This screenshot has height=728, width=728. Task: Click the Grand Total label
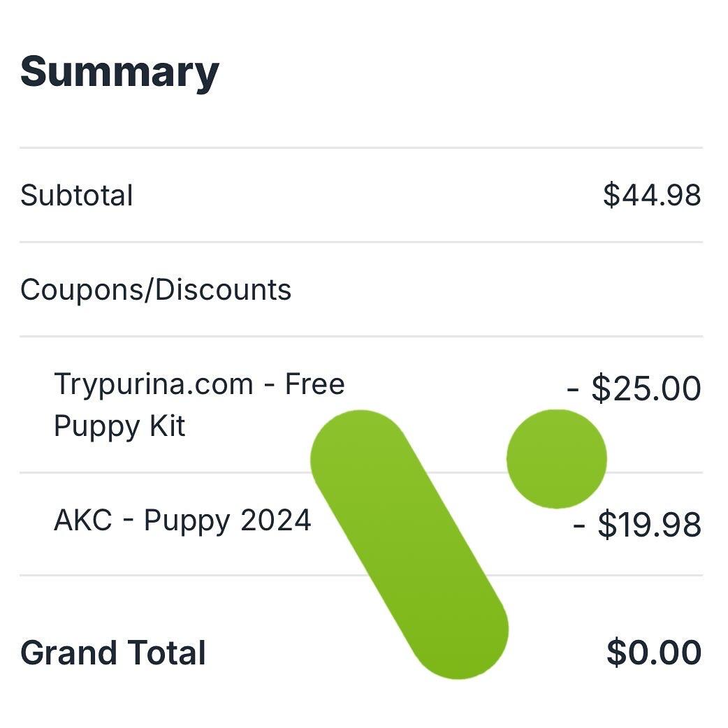(x=112, y=653)
